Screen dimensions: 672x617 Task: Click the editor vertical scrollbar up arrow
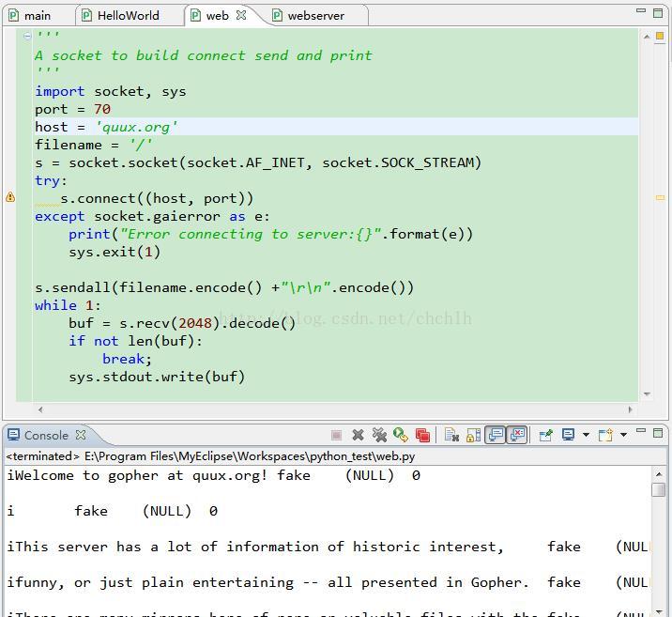click(647, 37)
